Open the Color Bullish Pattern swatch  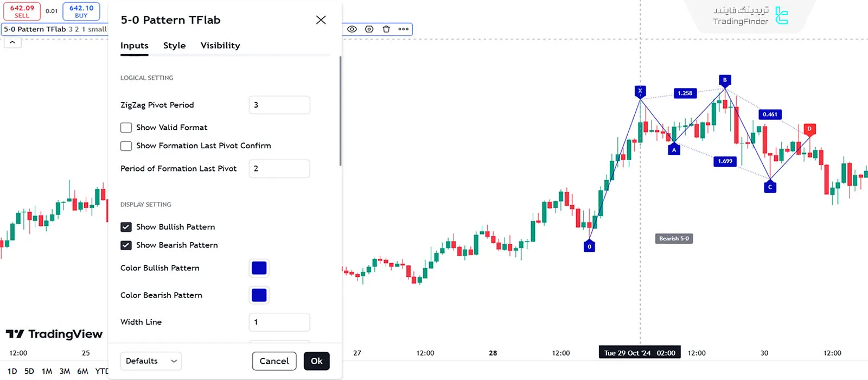259,268
